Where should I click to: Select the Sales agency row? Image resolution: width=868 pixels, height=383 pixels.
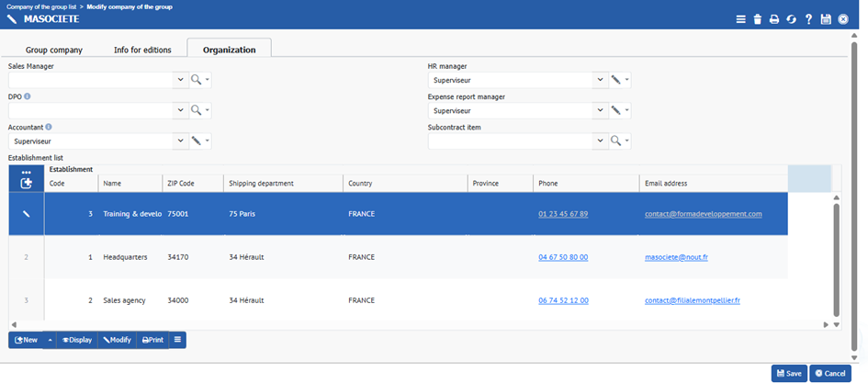[123, 300]
